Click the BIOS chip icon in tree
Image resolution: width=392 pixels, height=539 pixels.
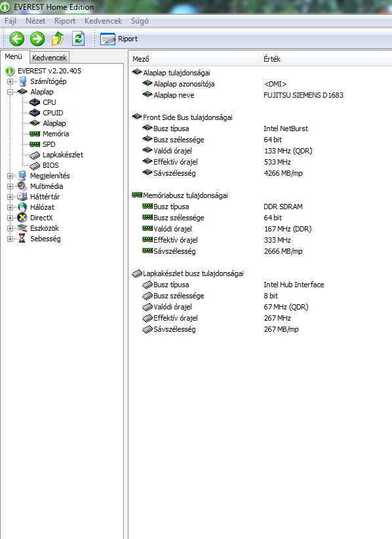pyautogui.click(x=35, y=165)
